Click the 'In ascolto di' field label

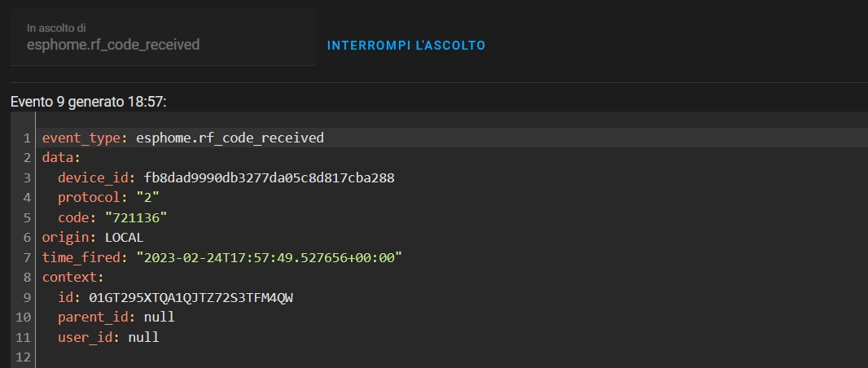[x=56, y=28]
